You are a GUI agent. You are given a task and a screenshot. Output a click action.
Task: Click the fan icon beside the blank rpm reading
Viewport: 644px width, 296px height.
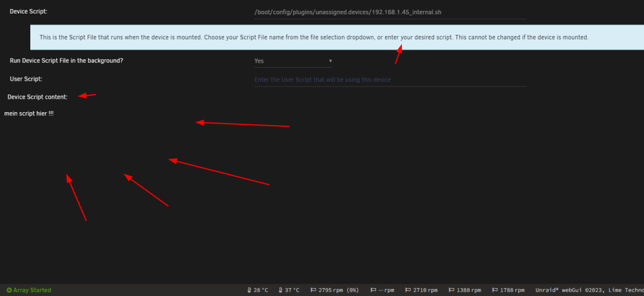pos(374,290)
